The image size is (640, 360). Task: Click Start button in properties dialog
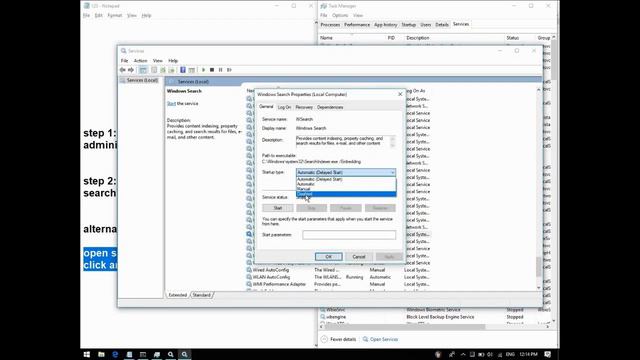tap(278, 208)
